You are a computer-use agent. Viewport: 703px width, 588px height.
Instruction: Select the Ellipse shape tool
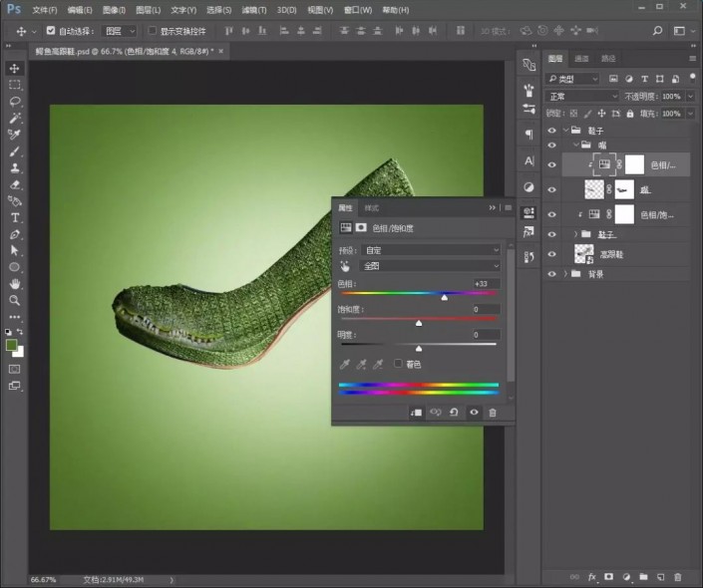click(14, 267)
